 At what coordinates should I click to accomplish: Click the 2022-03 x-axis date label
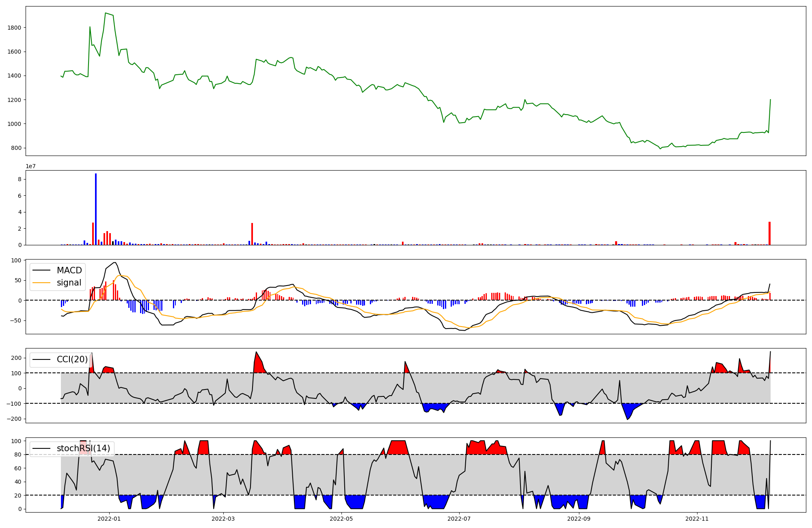(224, 519)
